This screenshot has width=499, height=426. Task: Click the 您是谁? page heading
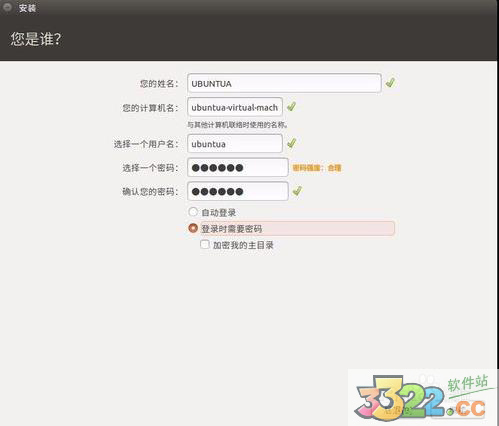click(36, 39)
